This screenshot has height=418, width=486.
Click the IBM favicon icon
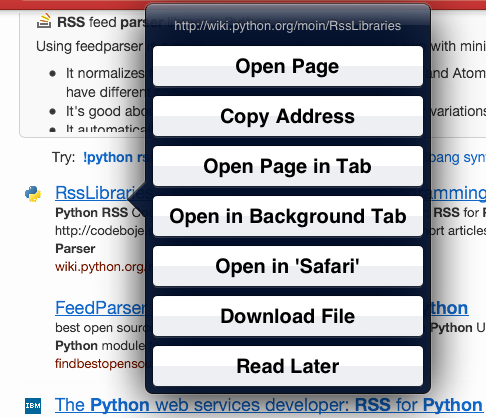tap(33, 406)
